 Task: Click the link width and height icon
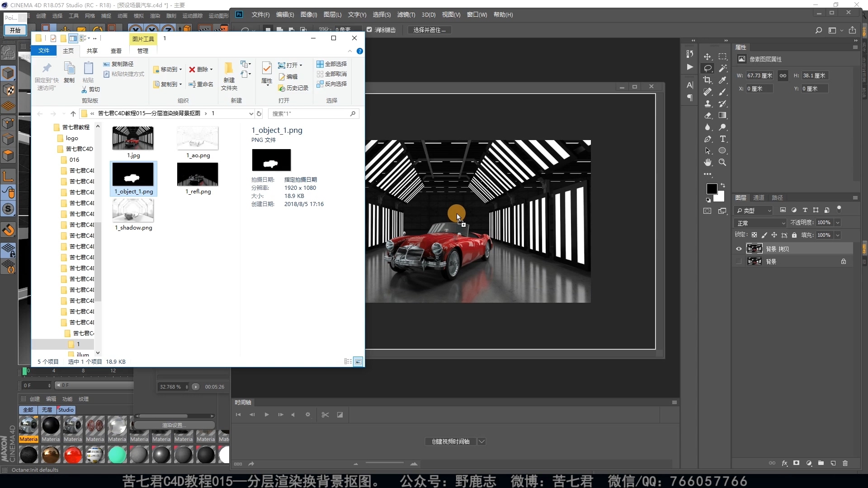[783, 75]
